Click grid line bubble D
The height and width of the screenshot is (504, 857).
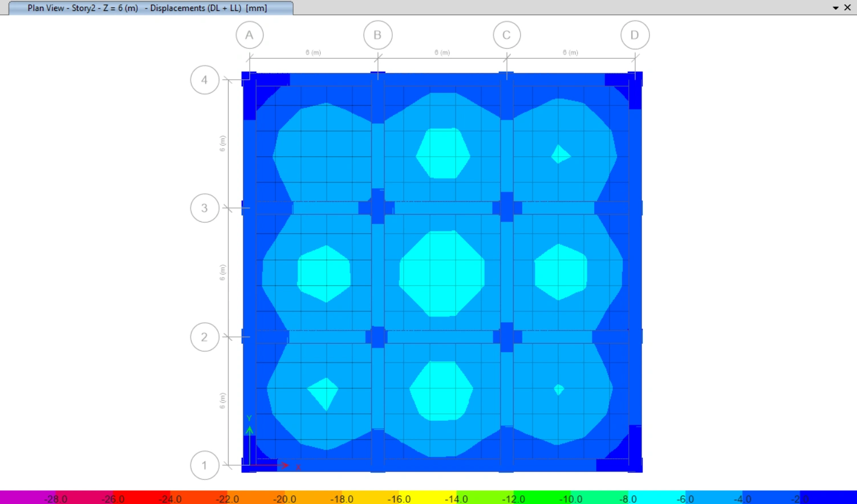pos(635,35)
